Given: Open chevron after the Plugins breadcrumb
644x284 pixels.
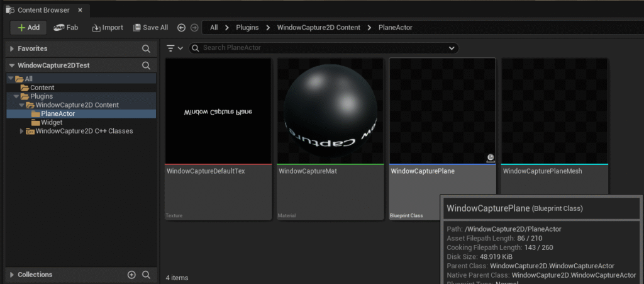Looking at the screenshot, I should (268, 28).
